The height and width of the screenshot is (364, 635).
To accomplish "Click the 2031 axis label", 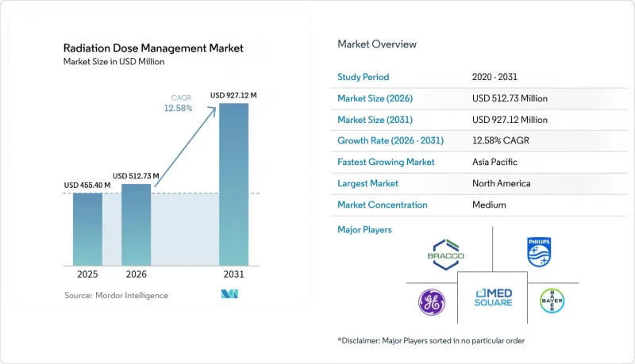I will [233, 274].
